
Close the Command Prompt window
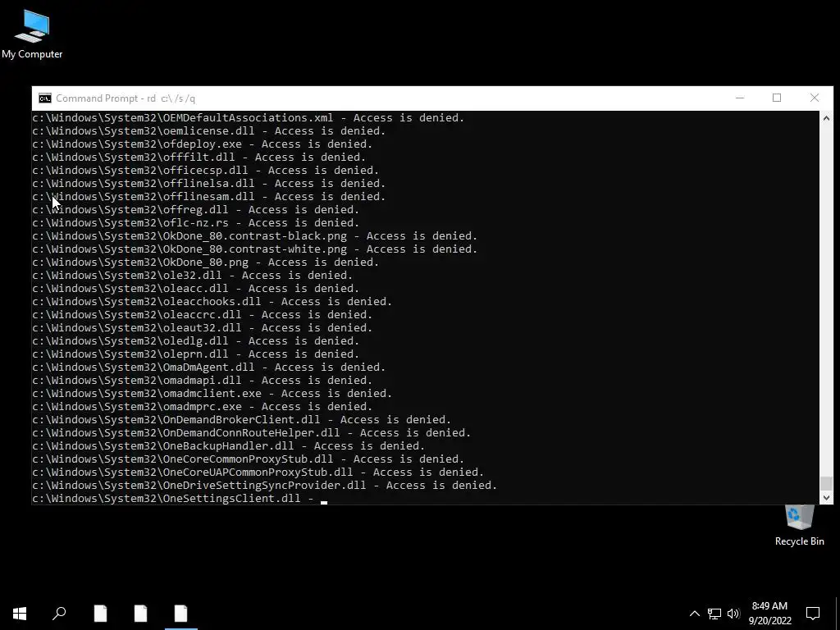click(x=815, y=98)
